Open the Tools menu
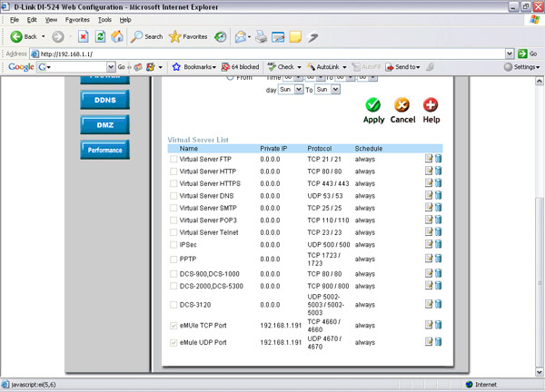The height and width of the screenshot is (392, 545). coord(105,19)
